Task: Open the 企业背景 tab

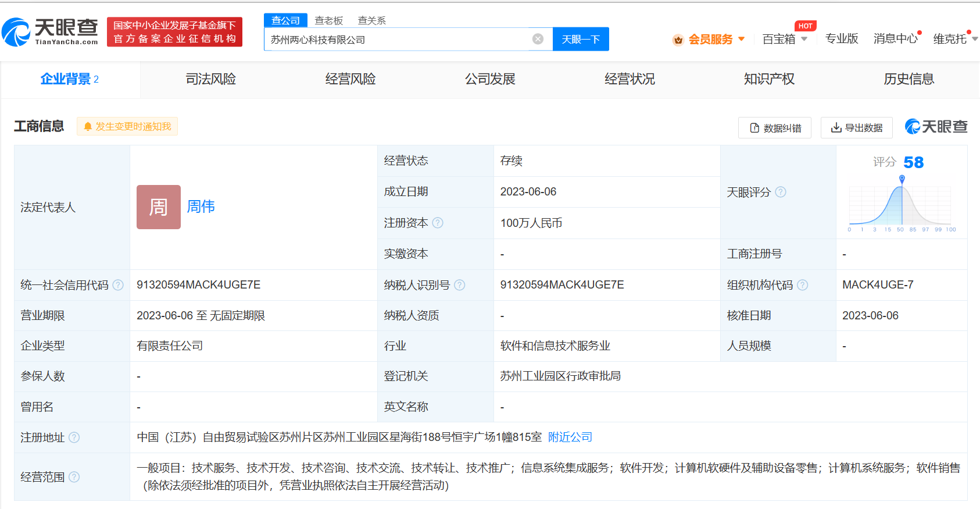Action: pyautogui.click(x=70, y=79)
